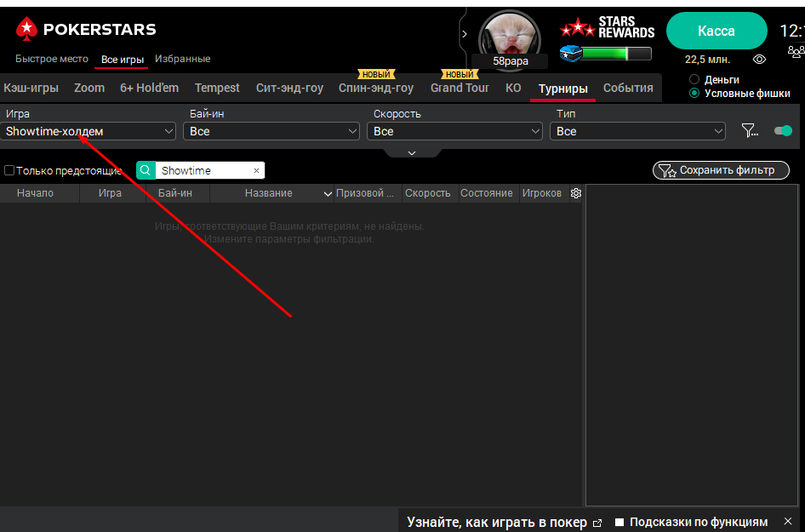Close the bottom hints bar
Viewport: 805px width, 532px height.
[x=788, y=521]
